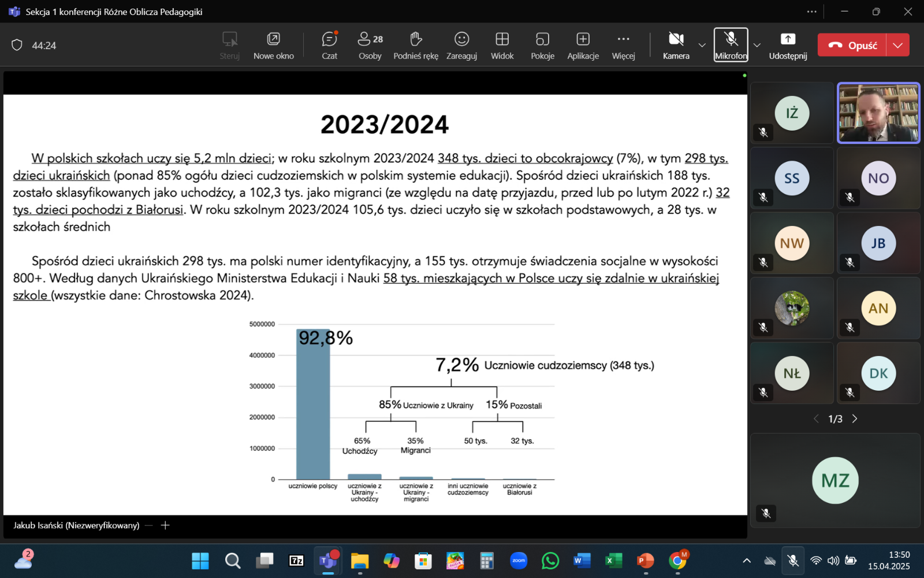Expand the dropdown beside Opuść button

[898, 45]
